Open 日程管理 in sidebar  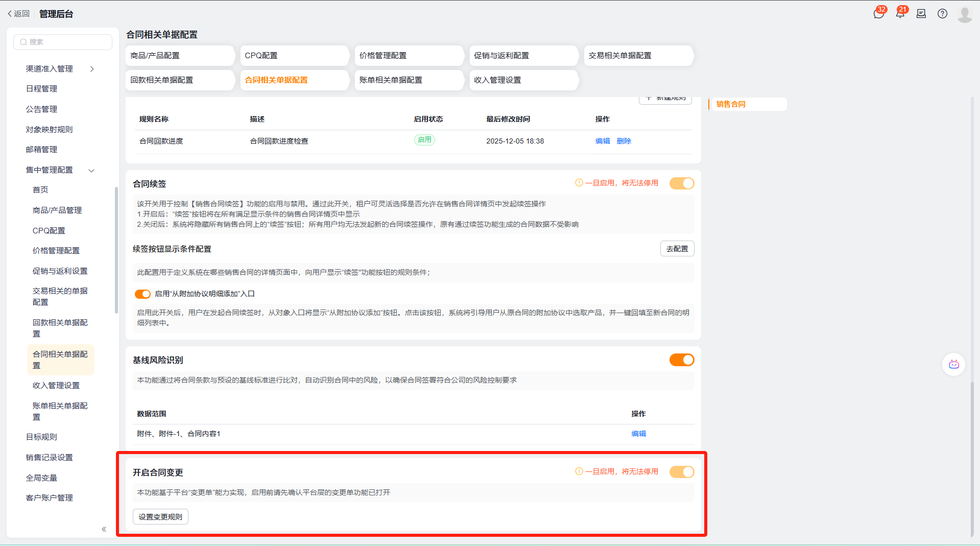click(41, 89)
